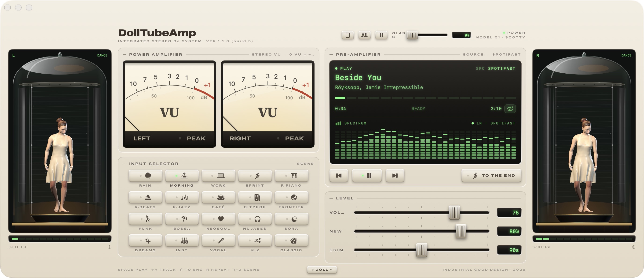Select the Inst sliders scene

[182, 240]
